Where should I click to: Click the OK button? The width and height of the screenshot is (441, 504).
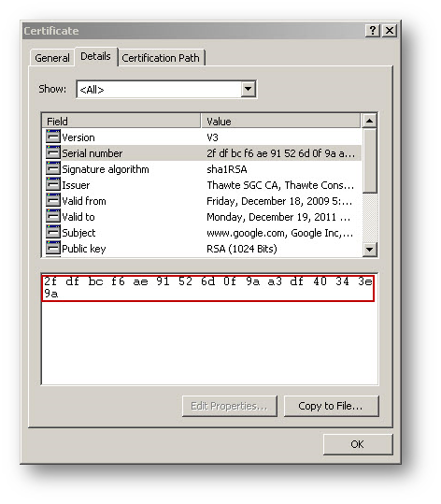tap(358, 444)
